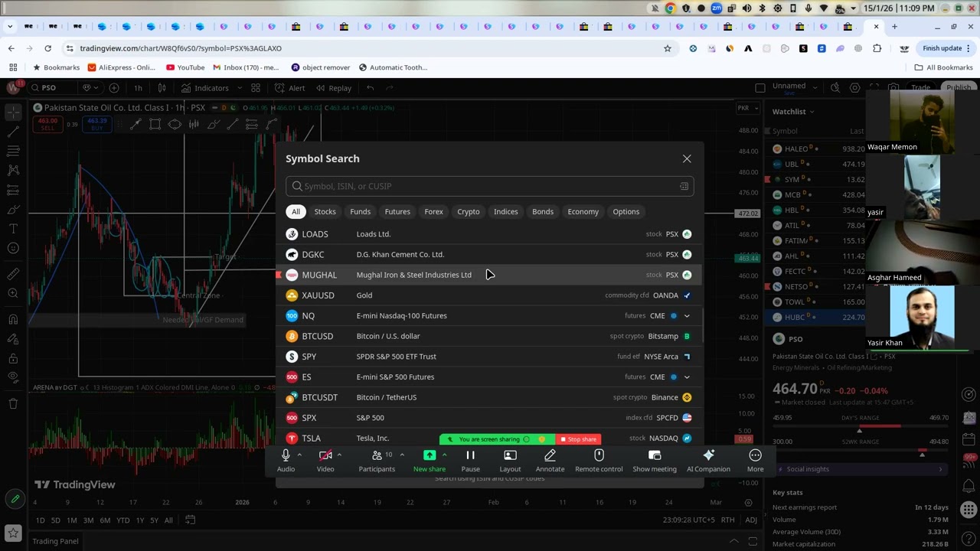Open the Watchlist dropdown

click(793, 112)
